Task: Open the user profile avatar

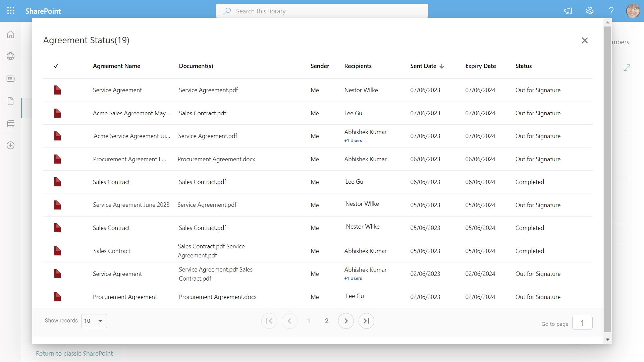Action: click(633, 11)
